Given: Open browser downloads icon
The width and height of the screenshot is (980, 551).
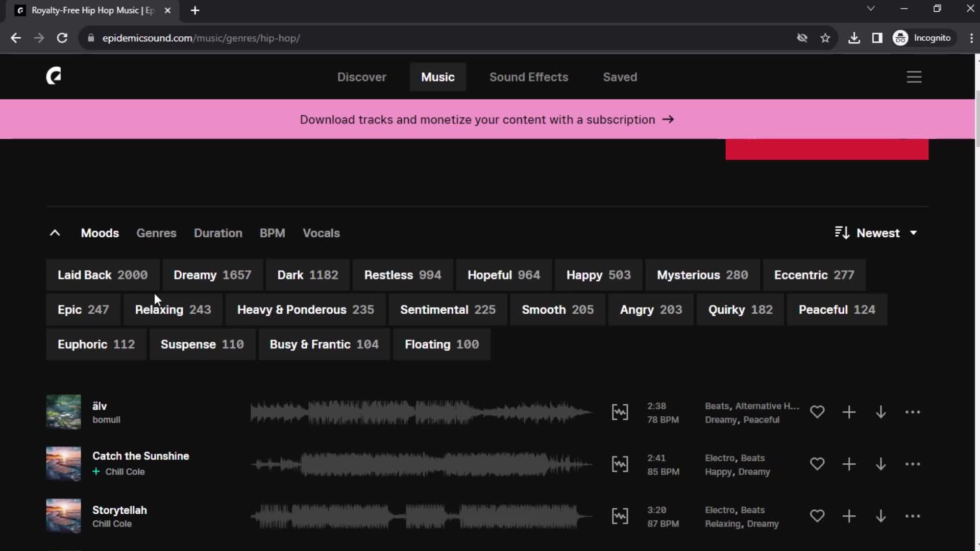Looking at the screenshot, I should 854,38.
